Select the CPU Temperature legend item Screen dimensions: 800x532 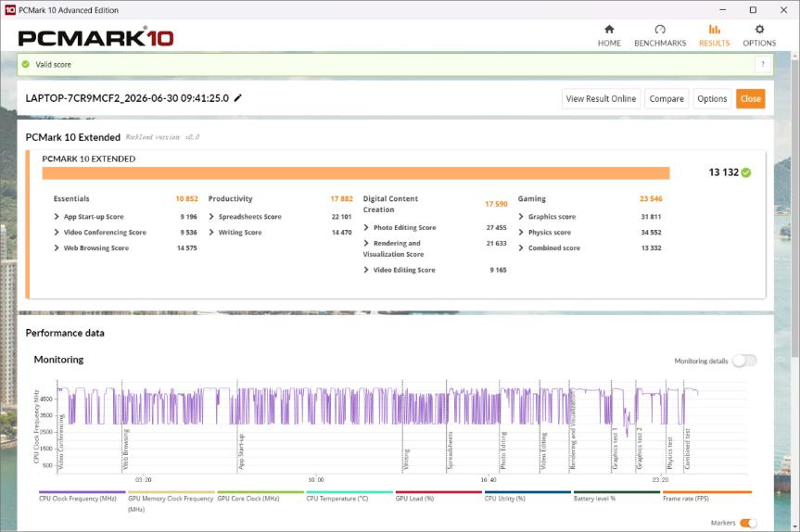click(x=337, y=498)
